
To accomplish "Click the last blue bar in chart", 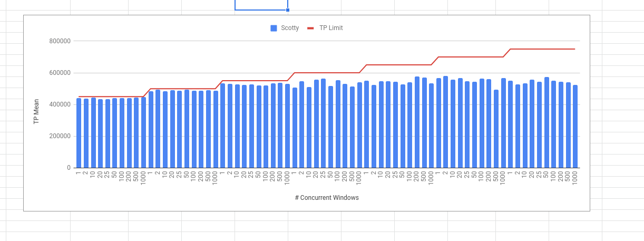I will tap(575, 127).
